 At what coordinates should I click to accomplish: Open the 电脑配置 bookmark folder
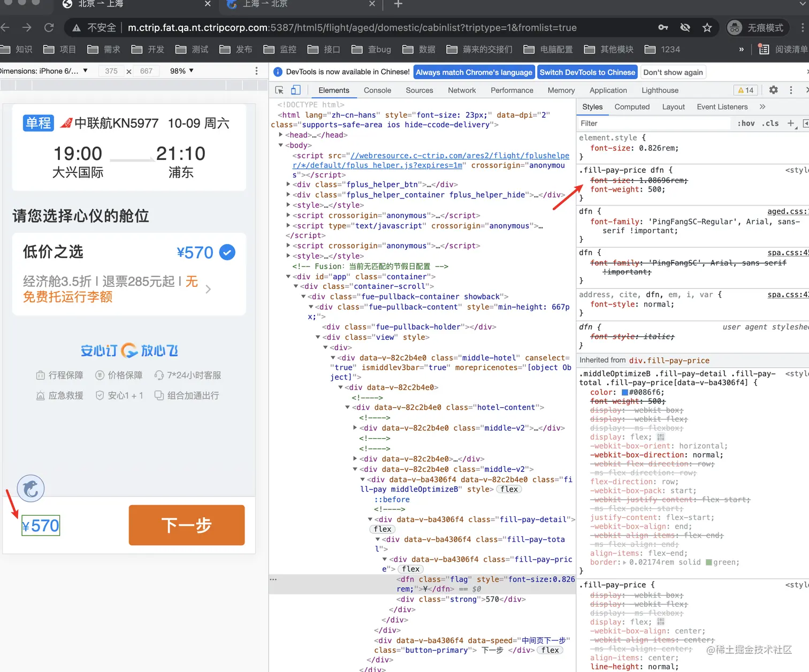click(548, 49)
